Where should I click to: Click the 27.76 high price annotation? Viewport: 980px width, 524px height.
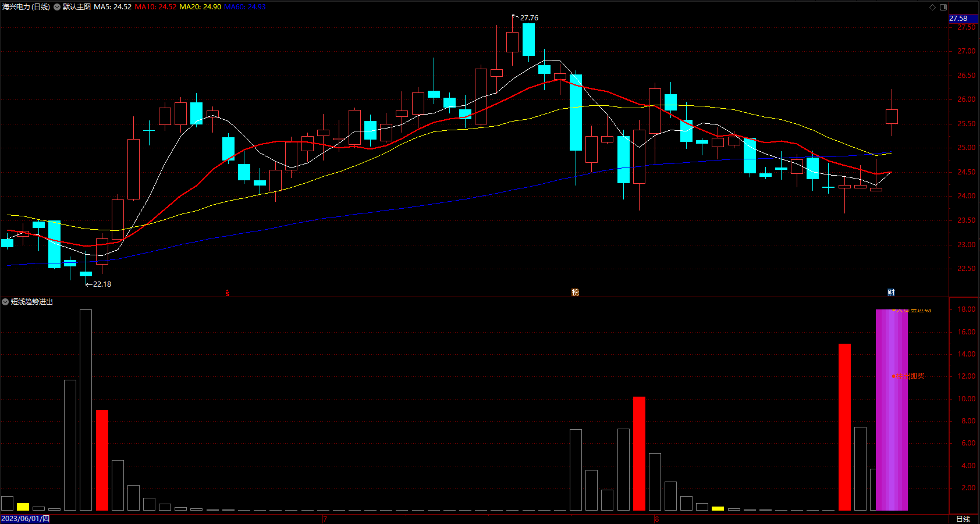coord(529,18)
